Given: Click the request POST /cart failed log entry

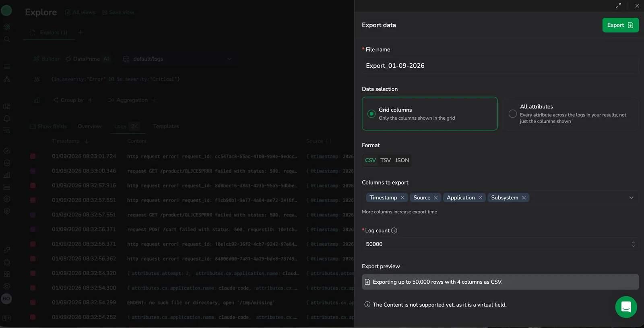Looking at the screenshot, I should click(x=212, y=229).
